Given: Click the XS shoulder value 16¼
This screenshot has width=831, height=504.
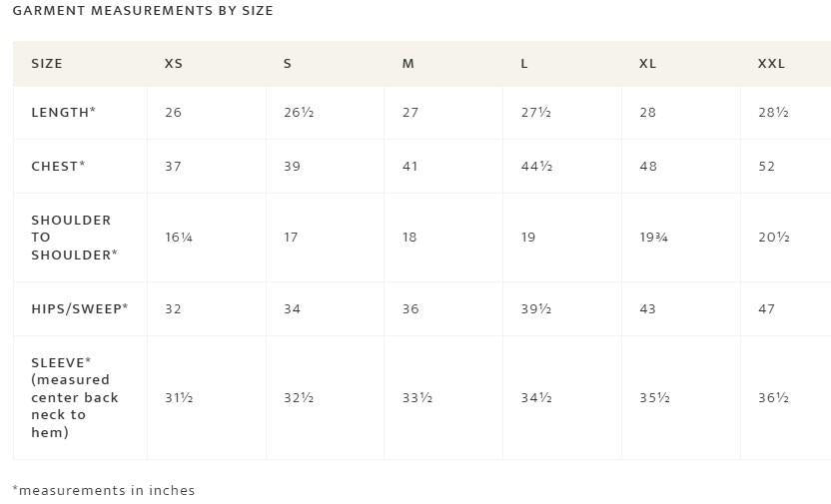Looking at the screenshot, I should click(179, 238).
